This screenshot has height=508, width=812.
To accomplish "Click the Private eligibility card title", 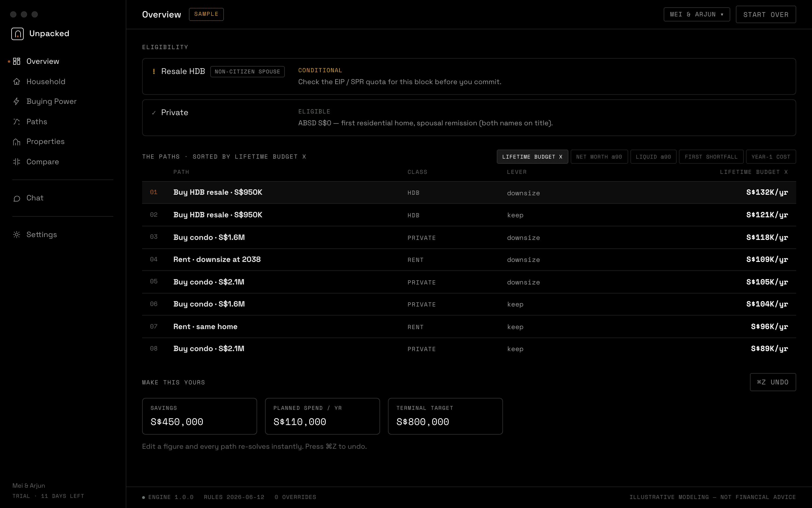I will [x=175, y=113].
